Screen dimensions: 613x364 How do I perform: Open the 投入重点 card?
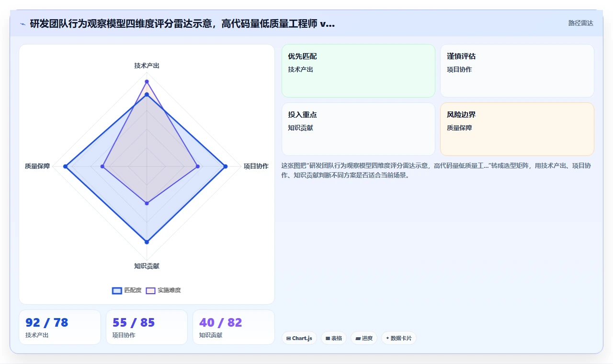pos(358,129)
